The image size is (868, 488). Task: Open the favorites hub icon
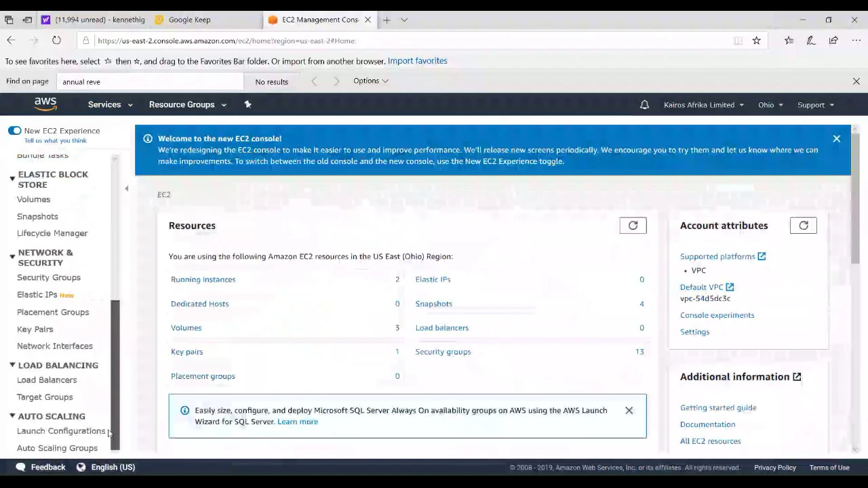click(x=789, y=41)
